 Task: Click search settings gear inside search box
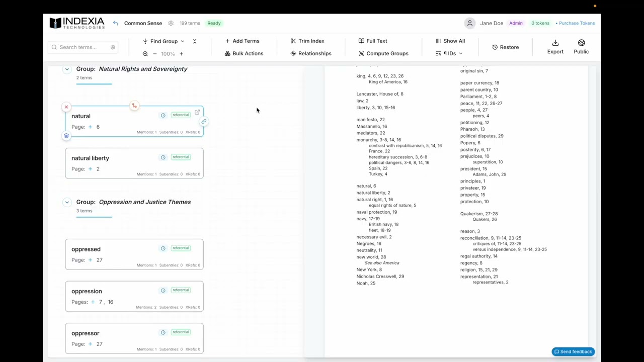[x=113, y=47]
